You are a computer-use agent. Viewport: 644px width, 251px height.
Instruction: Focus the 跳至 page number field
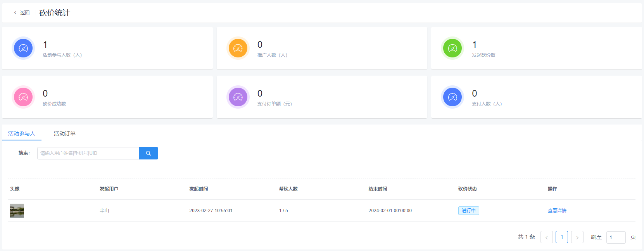point(616,237)
